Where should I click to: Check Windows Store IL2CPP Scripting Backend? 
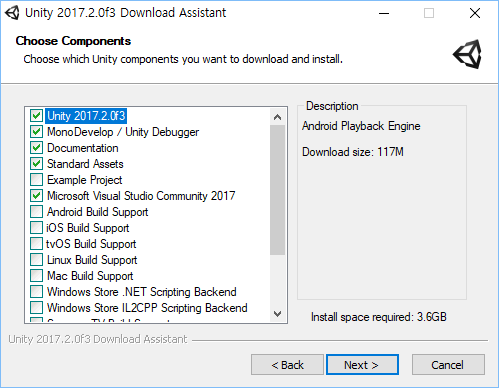[36, 308]
